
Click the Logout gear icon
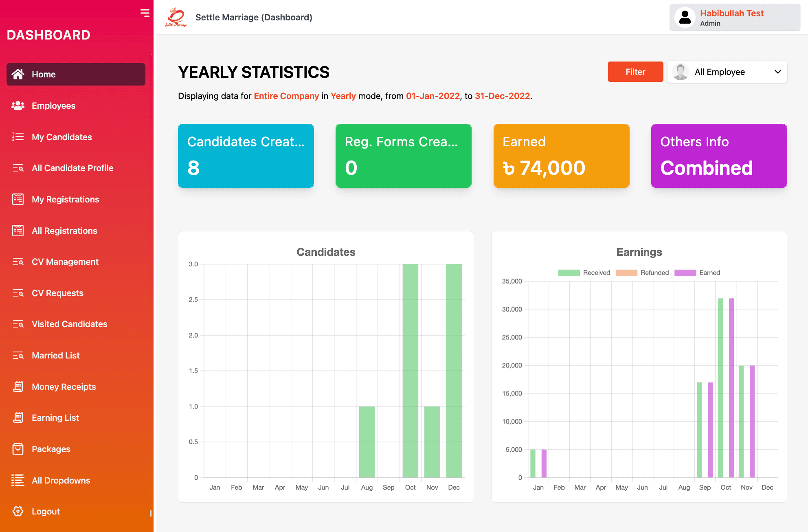pyautogui.click(x=18, y=511)
